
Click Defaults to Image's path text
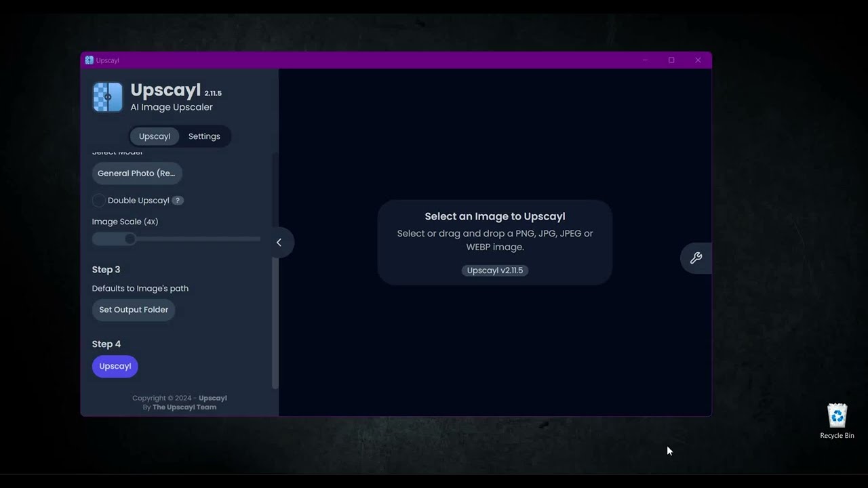140,289
